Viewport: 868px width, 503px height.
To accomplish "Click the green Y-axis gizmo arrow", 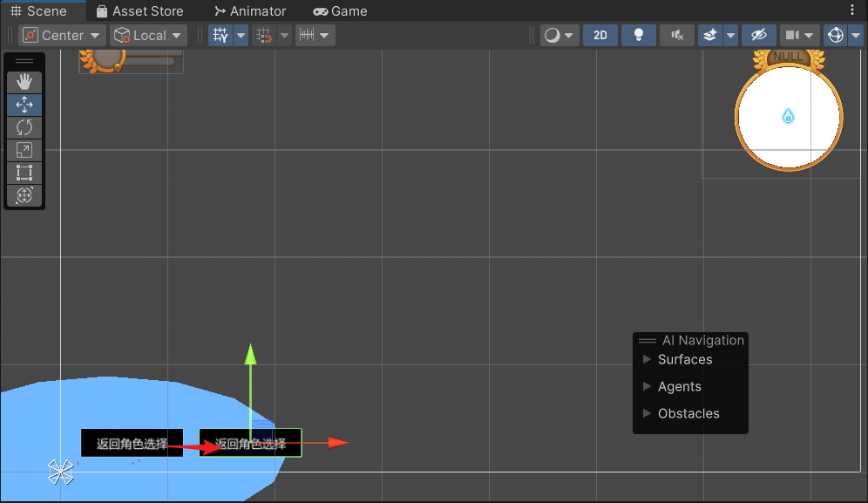I will tap(250, 353).
